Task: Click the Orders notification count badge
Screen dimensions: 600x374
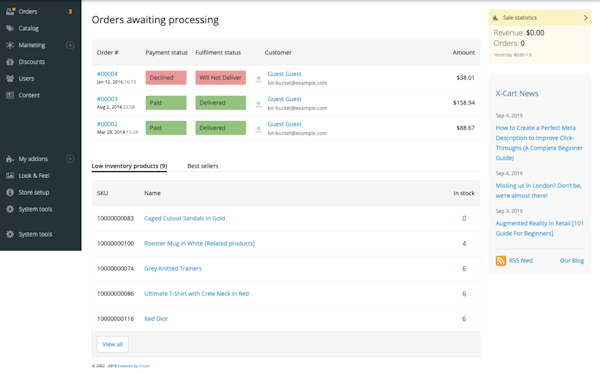Action: pos(70,11)
